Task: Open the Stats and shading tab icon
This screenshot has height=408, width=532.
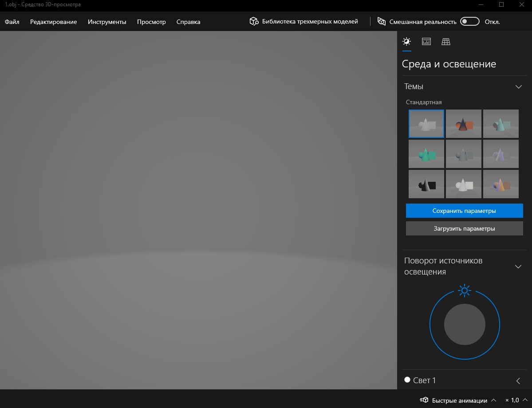Action: (426, 41)
